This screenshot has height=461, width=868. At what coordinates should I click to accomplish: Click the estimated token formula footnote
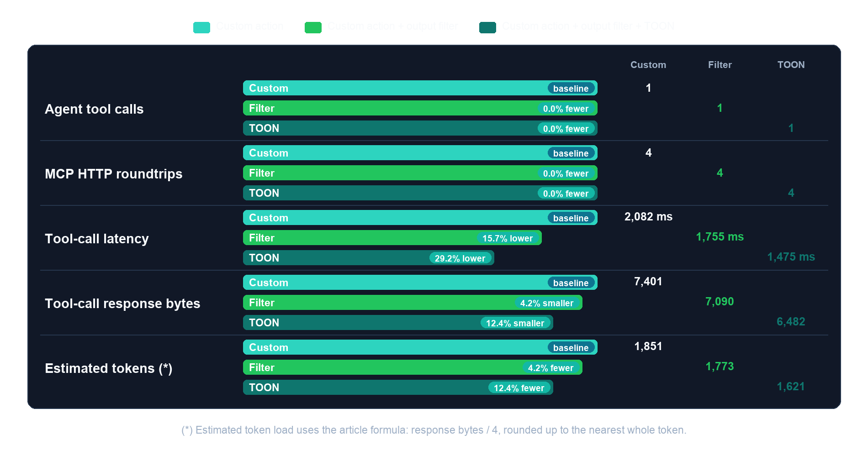coord(434,430)
